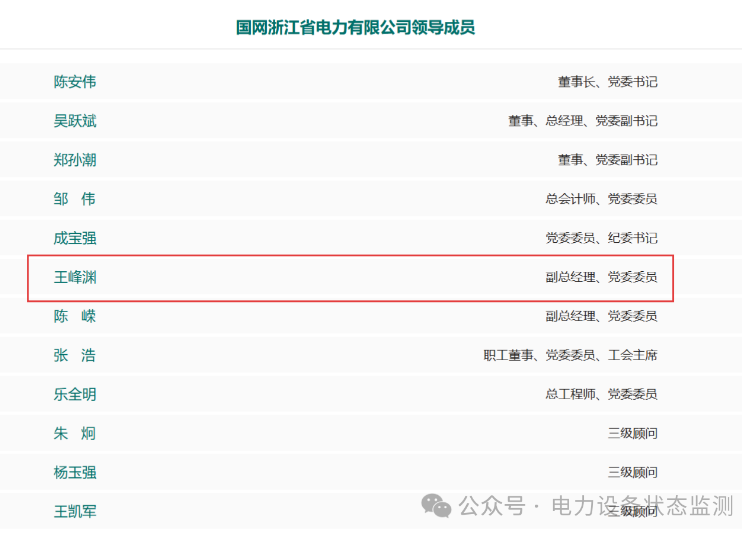Open the 朱炯 name link
This screenshot has height=534, width=742.
pos(75,433)
